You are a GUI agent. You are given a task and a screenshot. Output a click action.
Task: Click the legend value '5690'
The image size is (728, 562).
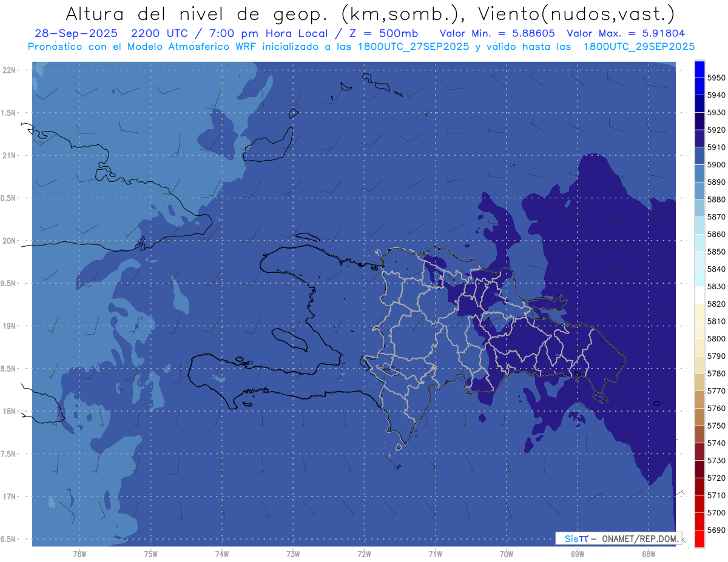click(716, 530)
